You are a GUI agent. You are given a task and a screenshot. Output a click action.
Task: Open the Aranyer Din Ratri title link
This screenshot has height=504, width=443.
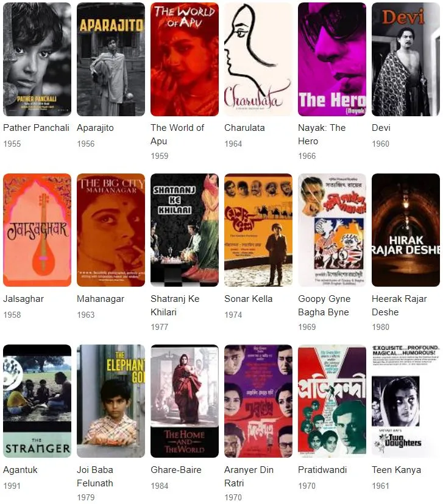click(x=249, y=477)
